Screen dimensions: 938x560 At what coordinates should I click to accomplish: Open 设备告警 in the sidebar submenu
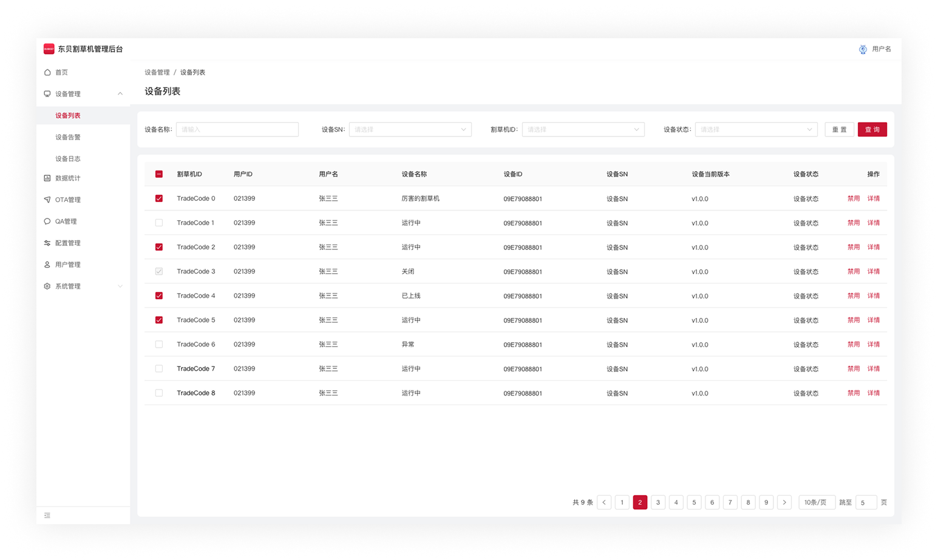68,137
